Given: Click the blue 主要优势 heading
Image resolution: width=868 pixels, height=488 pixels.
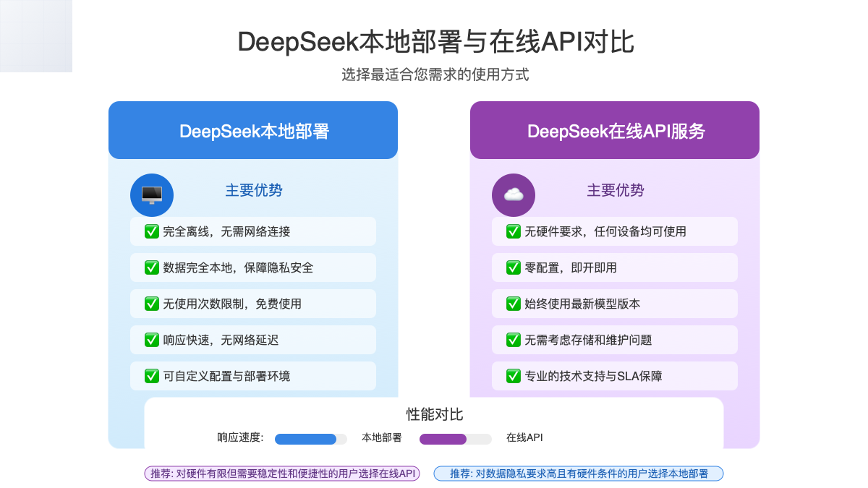Looking at the screenshot, I should (x=254, y=190).
